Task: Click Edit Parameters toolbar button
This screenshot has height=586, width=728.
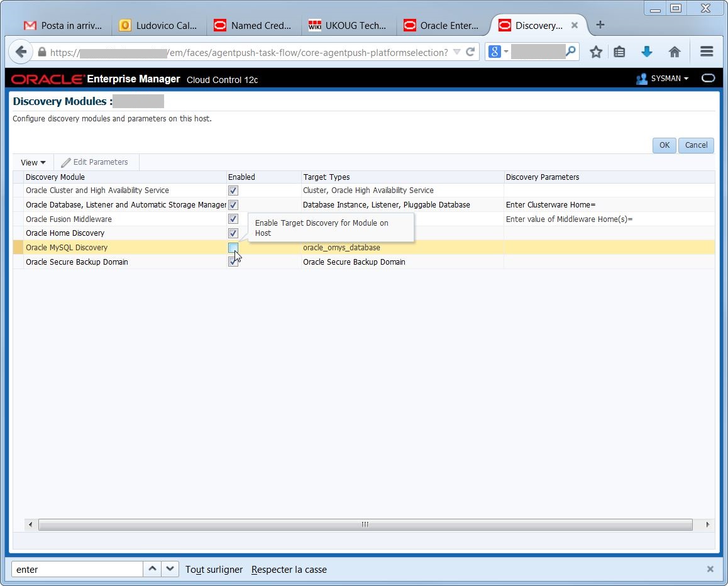Action: [95, 162]
